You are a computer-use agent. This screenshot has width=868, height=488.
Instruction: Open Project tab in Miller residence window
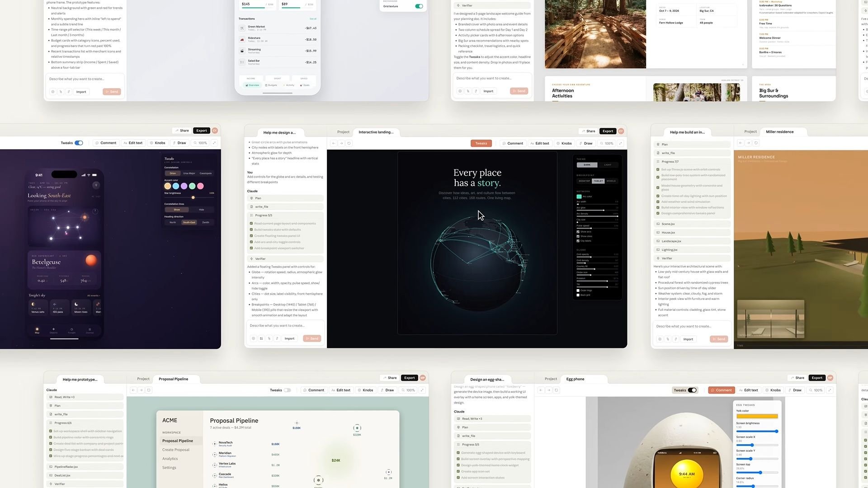click(750, 132)
